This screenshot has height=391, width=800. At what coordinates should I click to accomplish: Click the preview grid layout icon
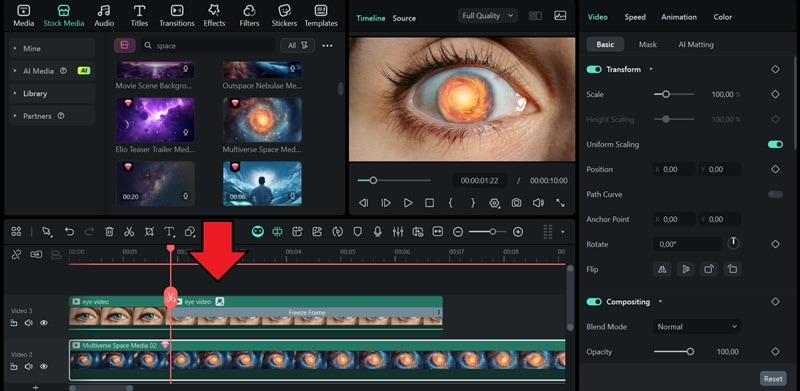(x=535, y=16)
